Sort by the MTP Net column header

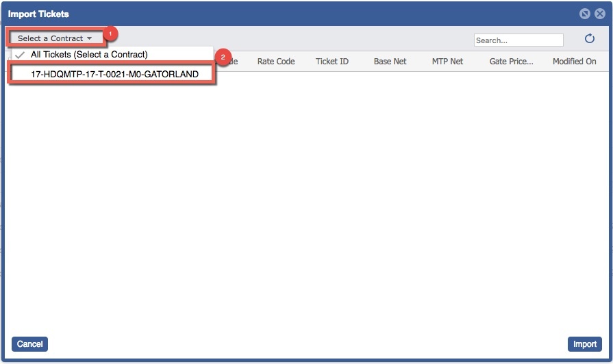point(447,62)
